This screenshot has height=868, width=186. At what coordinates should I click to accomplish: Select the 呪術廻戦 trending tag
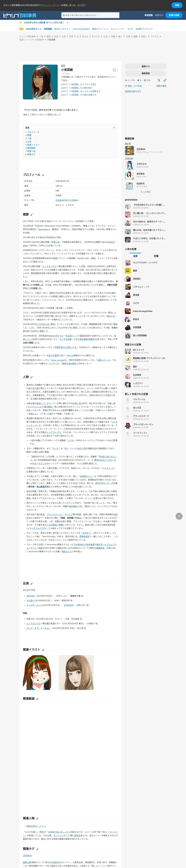48,29
